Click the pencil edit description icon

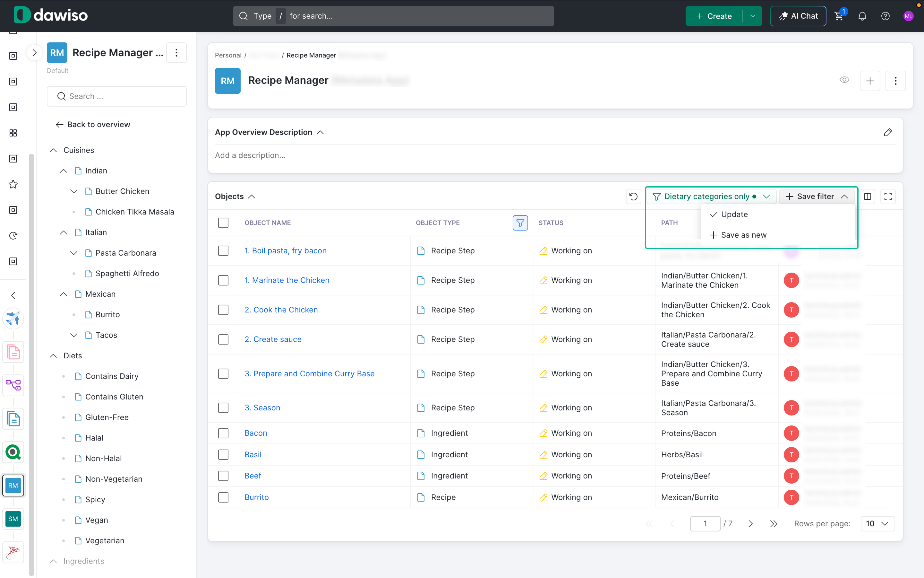[x=888, y=132]
